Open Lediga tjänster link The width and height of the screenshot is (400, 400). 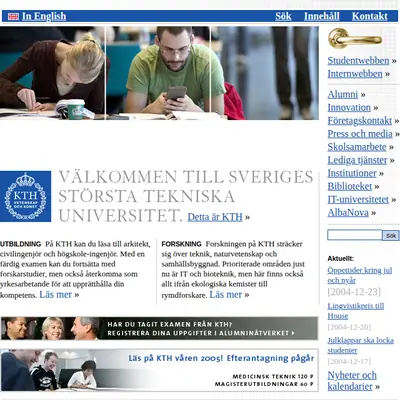pyautogui.click(x=357, y=160)
